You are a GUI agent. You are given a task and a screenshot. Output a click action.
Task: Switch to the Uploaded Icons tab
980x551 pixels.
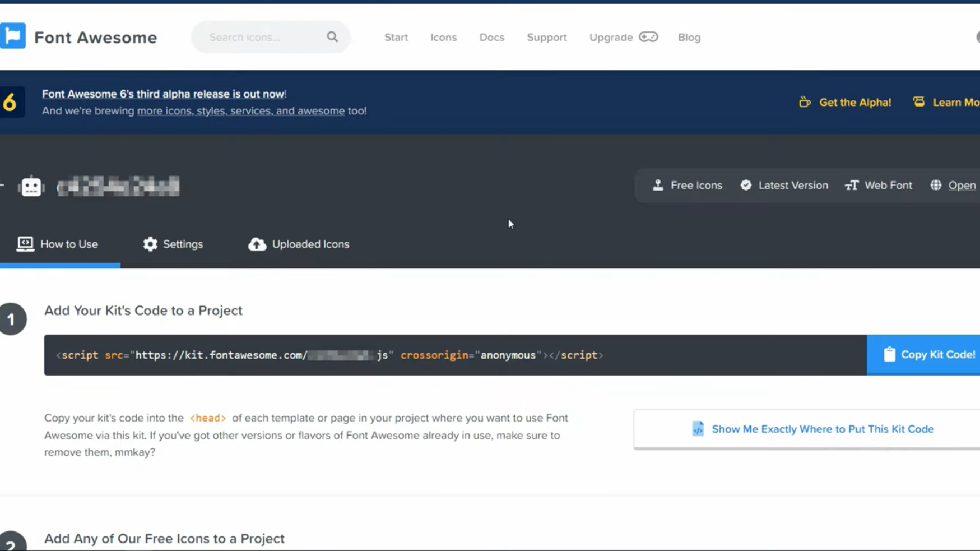coord(299,244)
